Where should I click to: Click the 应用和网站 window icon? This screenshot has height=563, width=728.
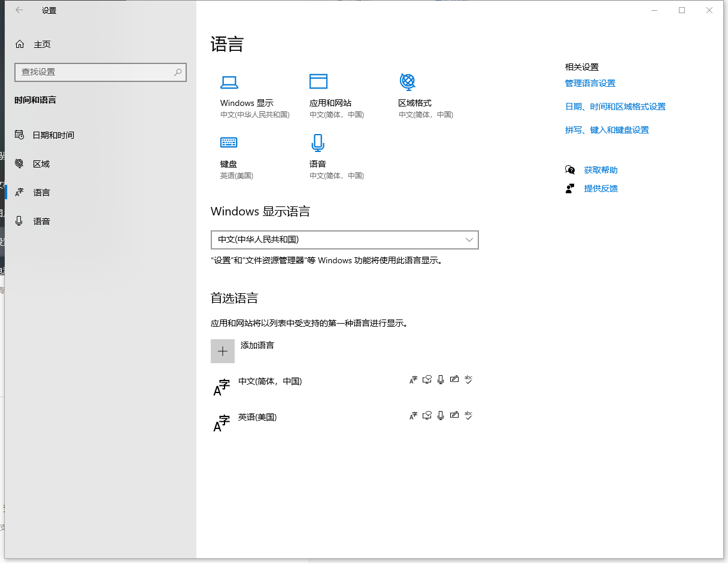click(318, 81)
